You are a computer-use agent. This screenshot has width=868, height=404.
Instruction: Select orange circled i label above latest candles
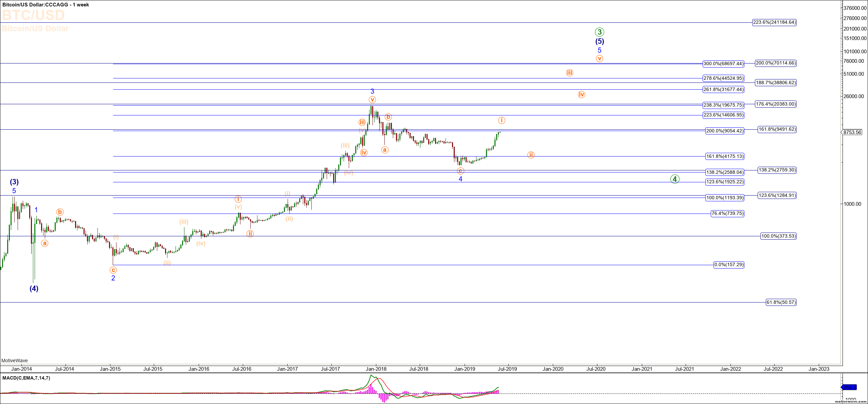coord(502,120)
